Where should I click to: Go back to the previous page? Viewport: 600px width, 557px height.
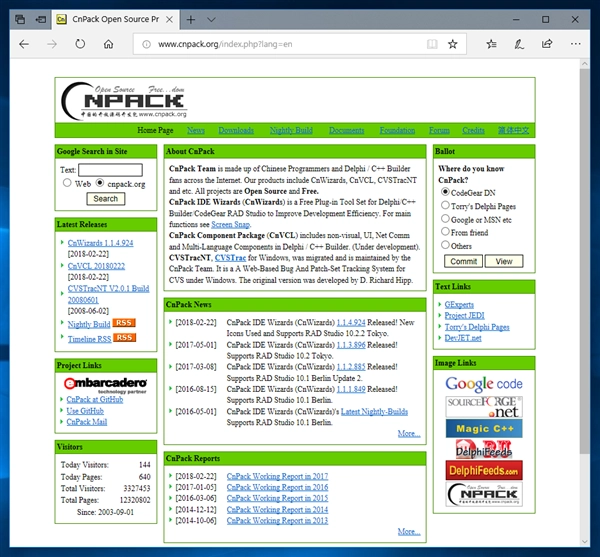(24, 44)
